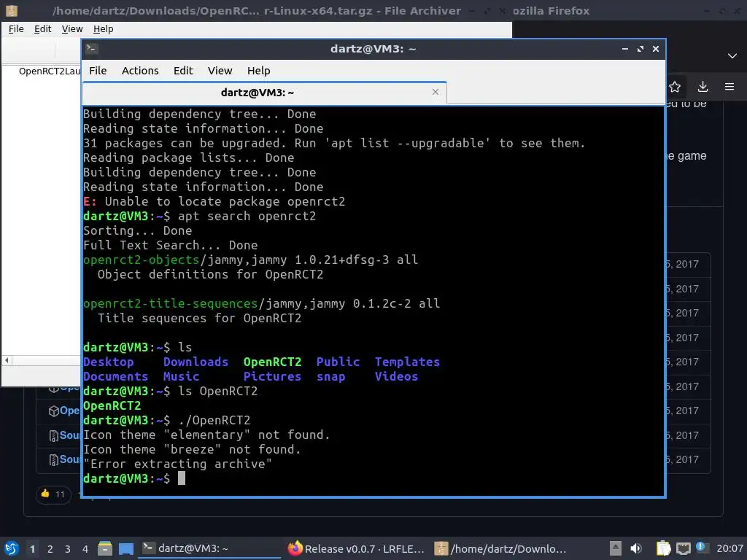Switch to File Archiver taskbar button
The height and width of the screenshot is (560, 747).
pyautogui.click(x=501, y=548)
